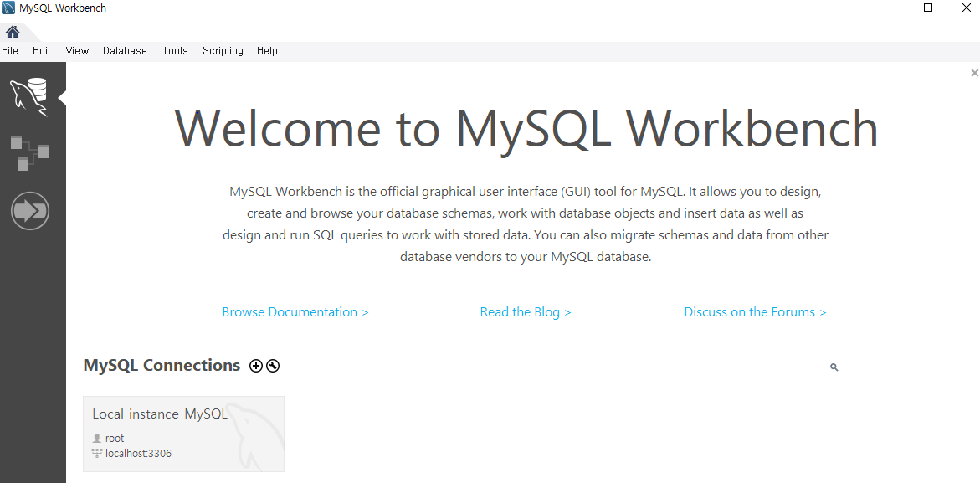Close the welcome message with the x
The height and width of the screenshot is (483, 980).
974,73
